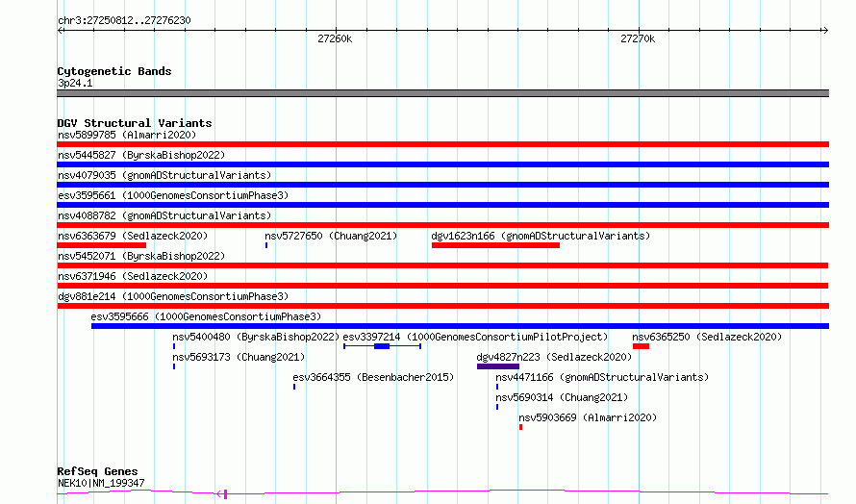Click the RefSeq Genes track title
Image resolution: width=856 pixels, height=504 pixels.
tap(97, 471)
